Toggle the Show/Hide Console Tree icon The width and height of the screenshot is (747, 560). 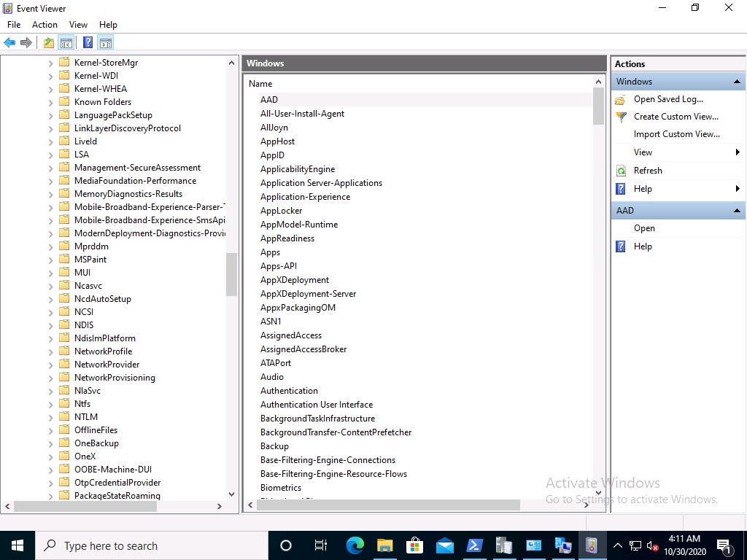[66, 43]
